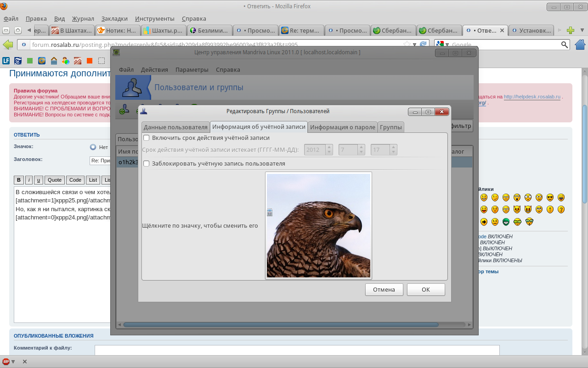
Task: Open the list all tabs dropdown
Action: tap(582, 31)
